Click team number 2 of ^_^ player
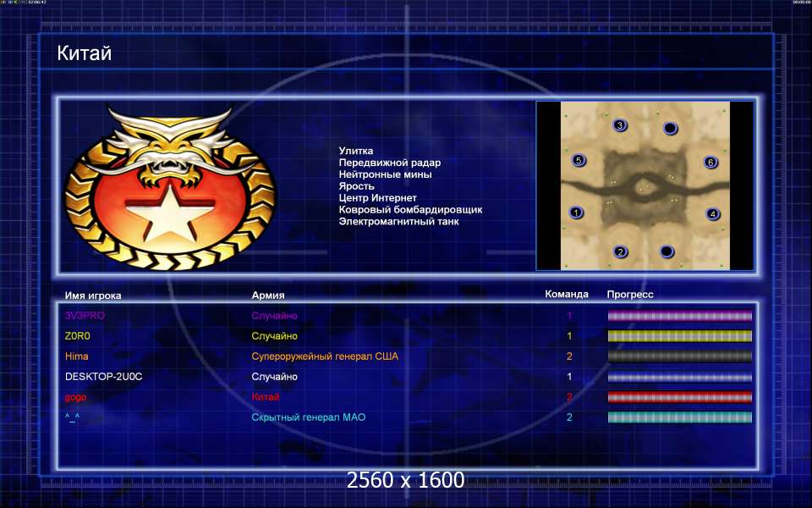Image resolution: width=812 pixels, height=508 pixels. click(x=569, y=417)
